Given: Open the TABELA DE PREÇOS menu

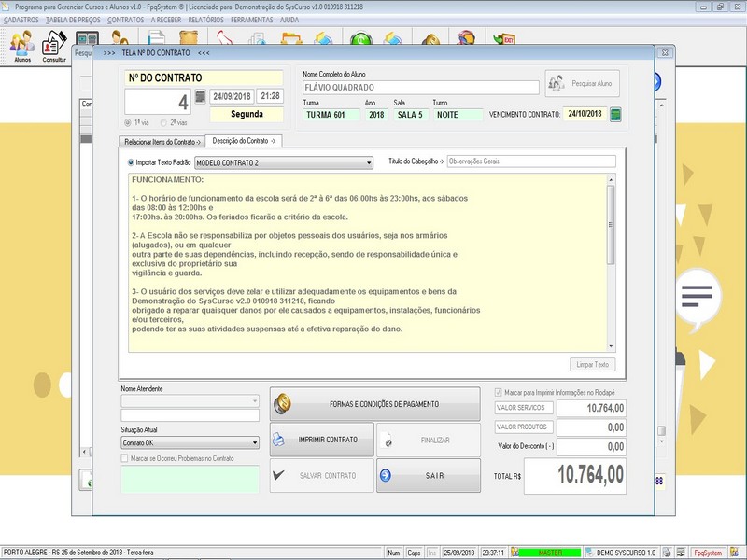Looking at the screenshot, I should coord(74,20).
